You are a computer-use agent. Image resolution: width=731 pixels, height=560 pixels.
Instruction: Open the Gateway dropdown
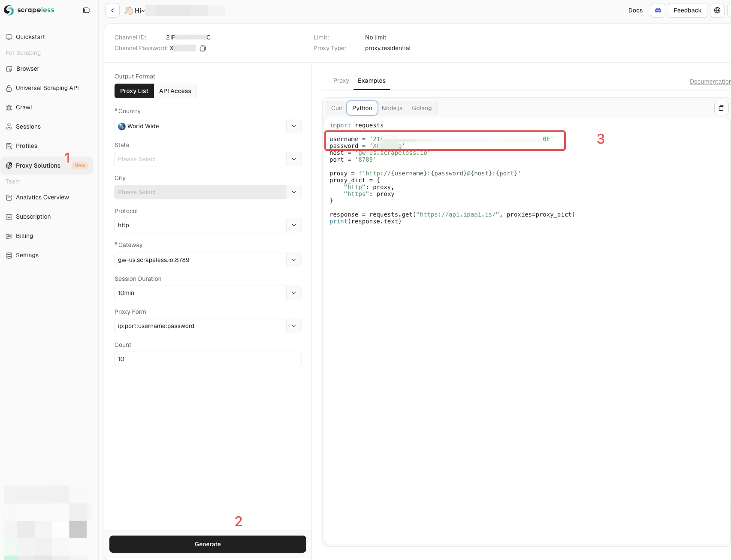click(x=208, y=260)
